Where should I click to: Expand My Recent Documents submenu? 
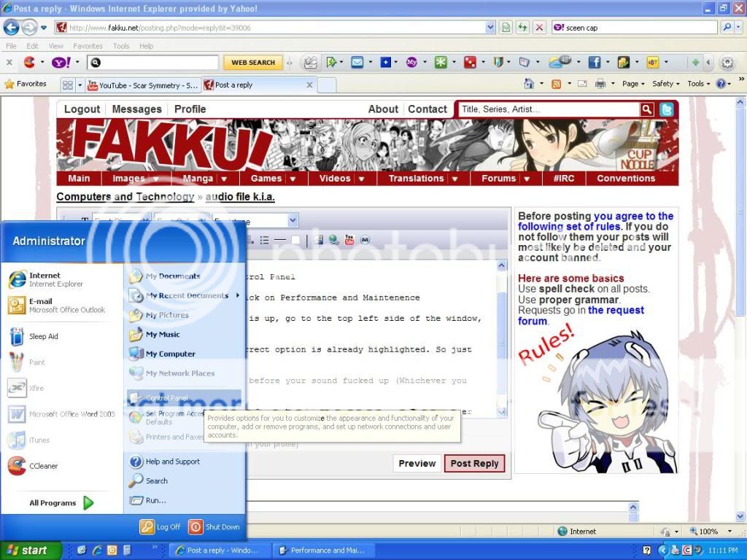click(187, 295)
